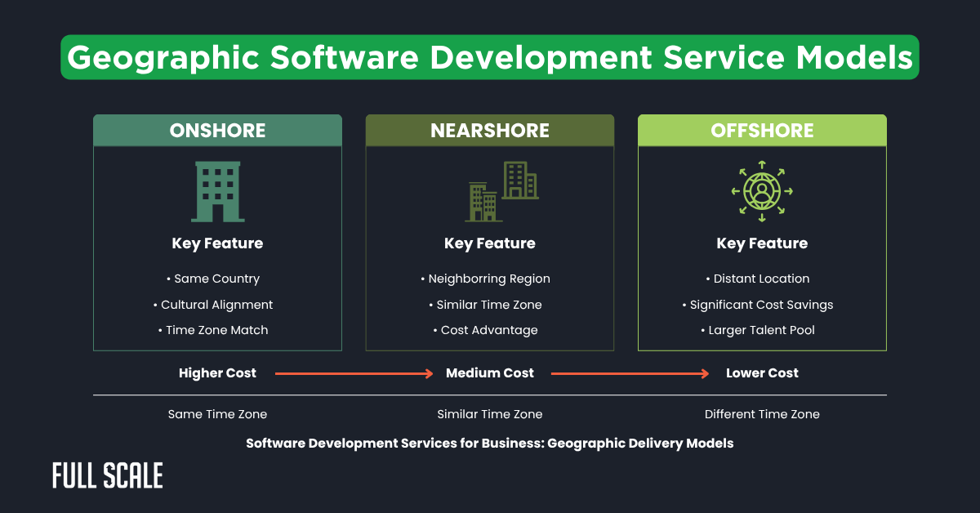Select the Different Time Zone label
Viewport: 980px width, 513px height.
point(762,414)
